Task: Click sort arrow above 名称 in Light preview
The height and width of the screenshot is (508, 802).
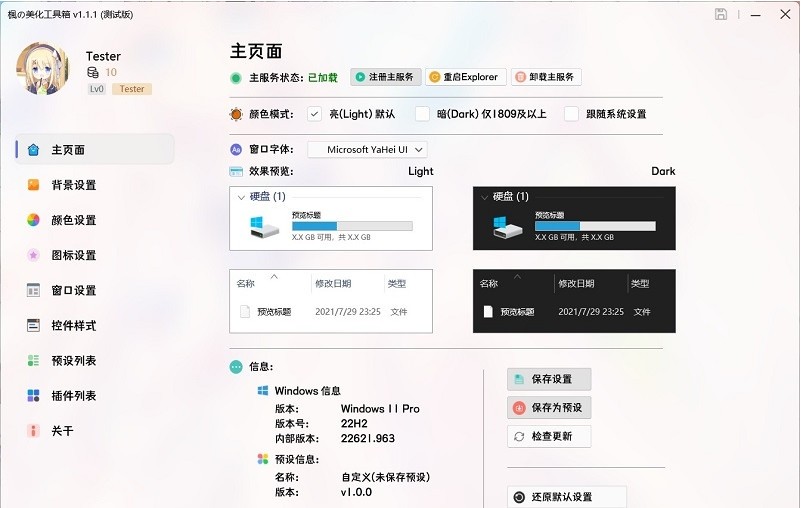Action: [274, 276]
